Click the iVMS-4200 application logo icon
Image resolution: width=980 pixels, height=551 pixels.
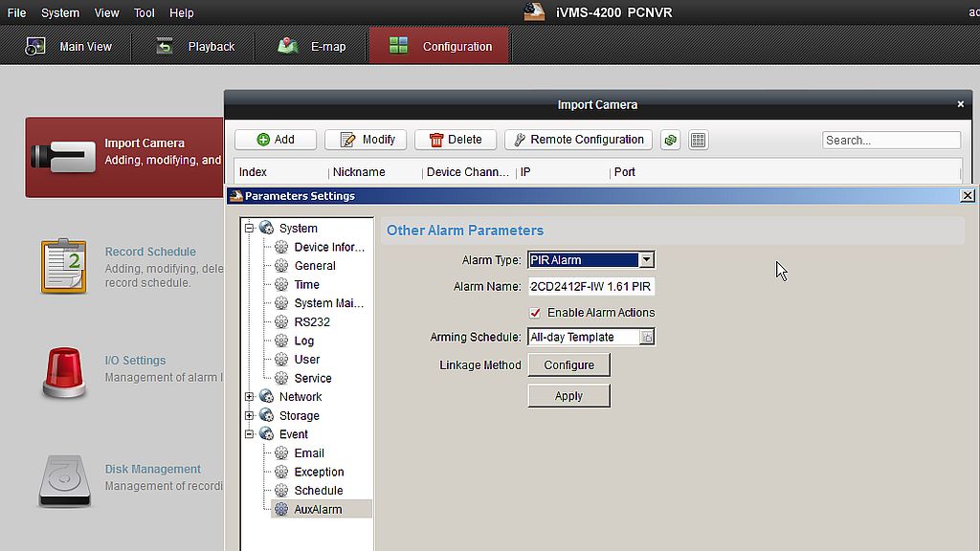pyautogui.click(x=534, y=11)
